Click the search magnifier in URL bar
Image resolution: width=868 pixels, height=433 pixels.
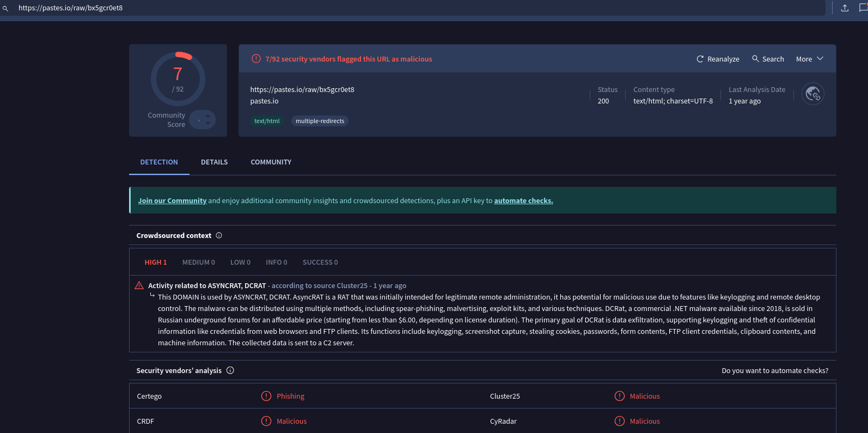pos(5,8)
